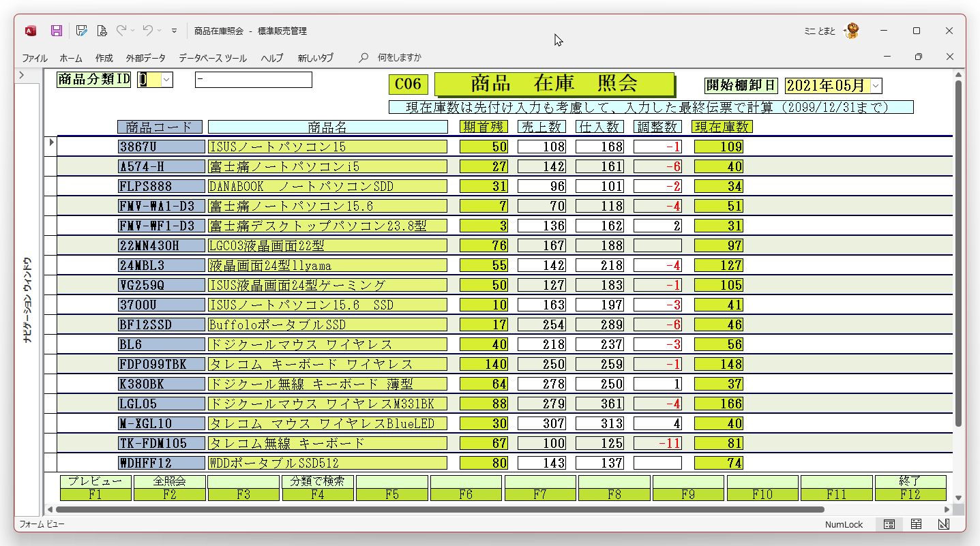980x546 pixels.
Task: Open the 作成 ribbon tab
Action: click(x=104, y=58)
